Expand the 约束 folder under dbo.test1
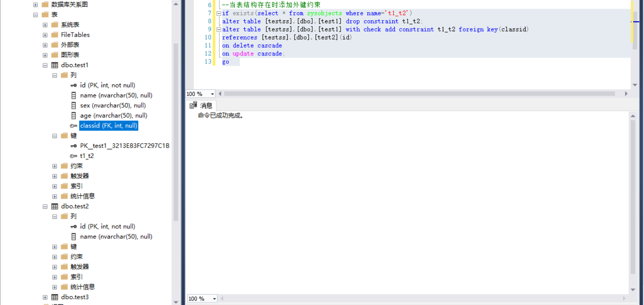The height and width of the screenshot is (305, 644). click(x=55, y=166)
